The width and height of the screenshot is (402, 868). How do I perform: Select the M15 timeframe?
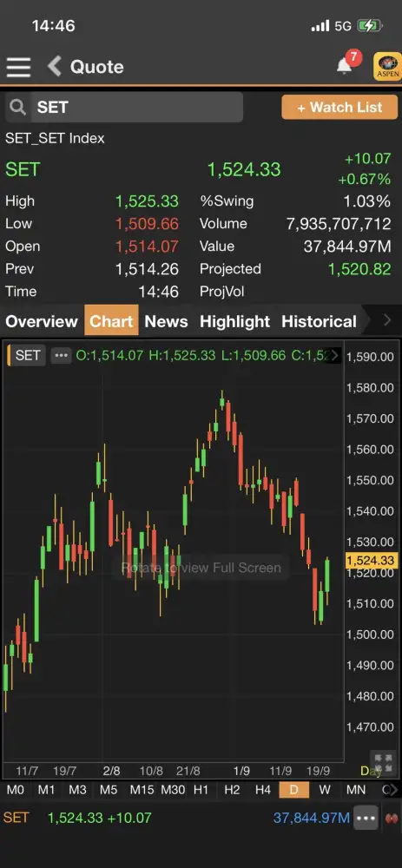(x=142, y=790)
